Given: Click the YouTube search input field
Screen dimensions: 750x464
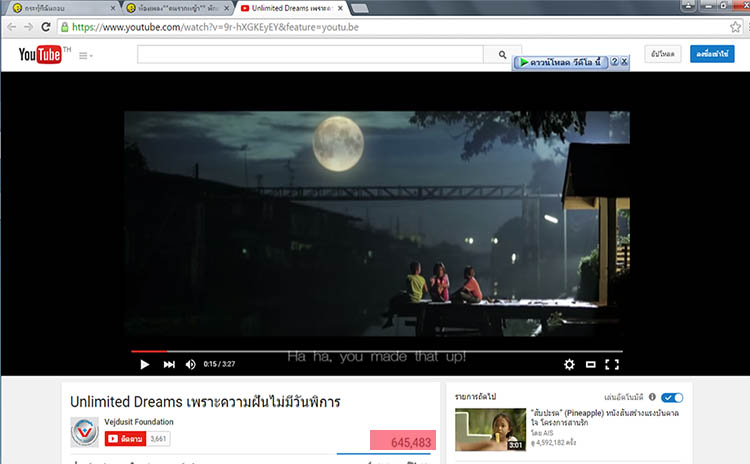Looking at the screenshot, I should (310, 55).
